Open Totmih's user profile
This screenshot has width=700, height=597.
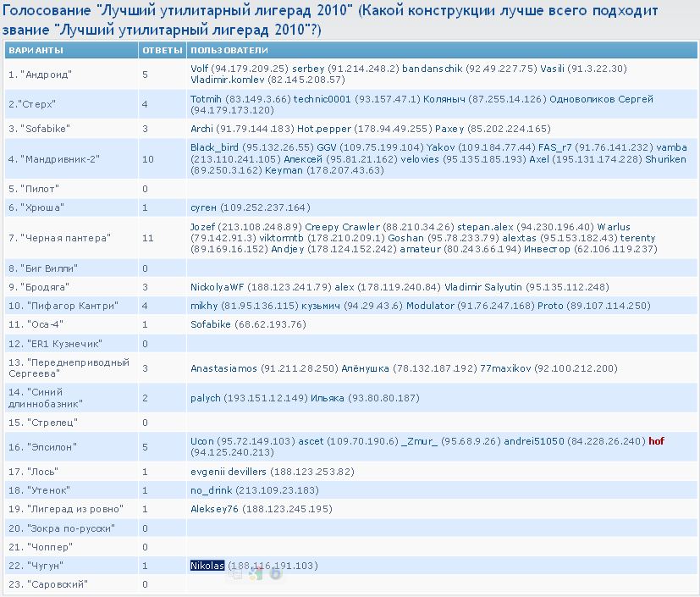pos(206,99)
